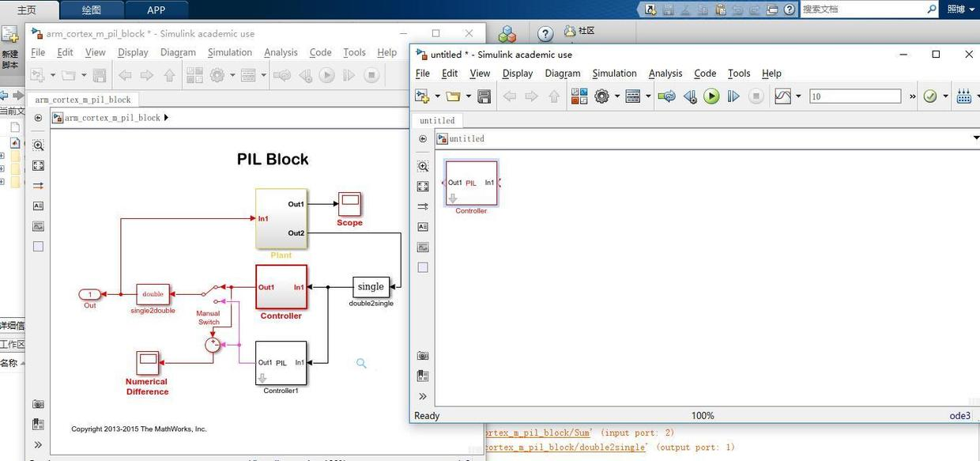Open Analysis menu in untitled window
980x461 pixels.
pos(665,74)
